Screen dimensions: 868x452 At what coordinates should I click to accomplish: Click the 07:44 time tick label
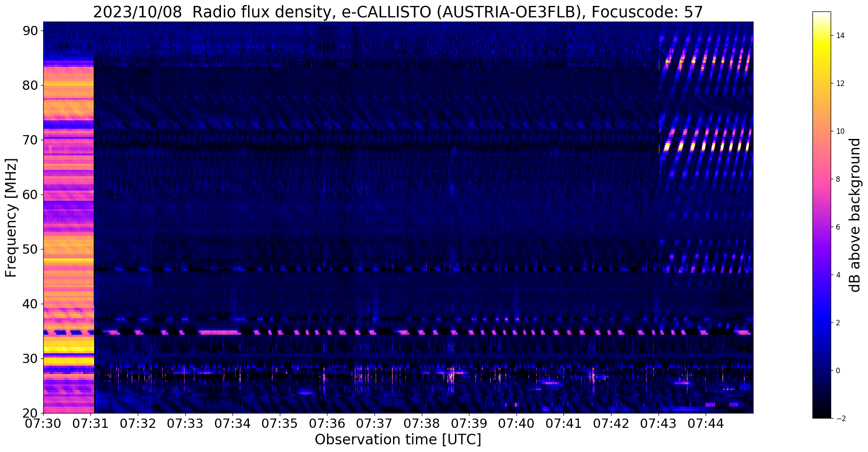tap(706, 423)
